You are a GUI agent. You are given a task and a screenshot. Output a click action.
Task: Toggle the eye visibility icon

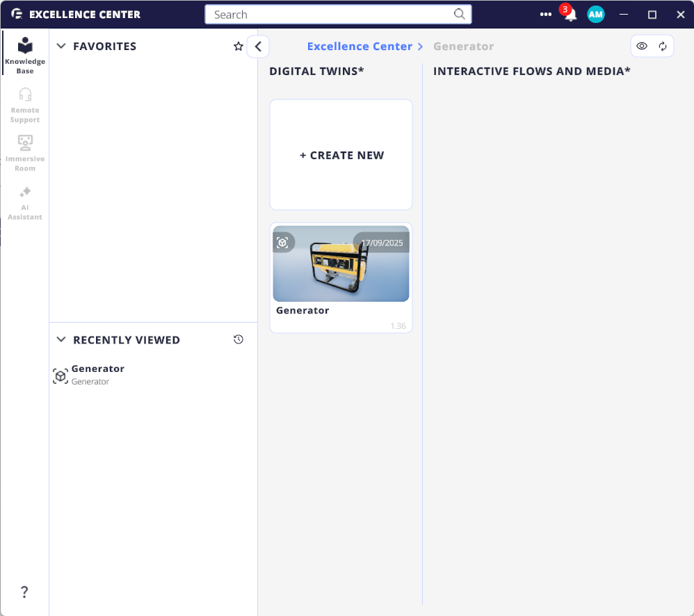click(x=642, y=47)
